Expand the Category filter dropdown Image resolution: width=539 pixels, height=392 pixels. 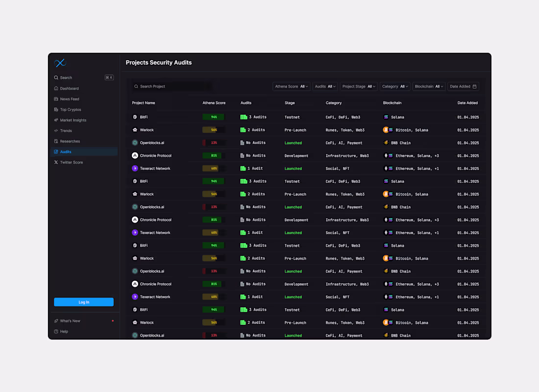[394, 86]
